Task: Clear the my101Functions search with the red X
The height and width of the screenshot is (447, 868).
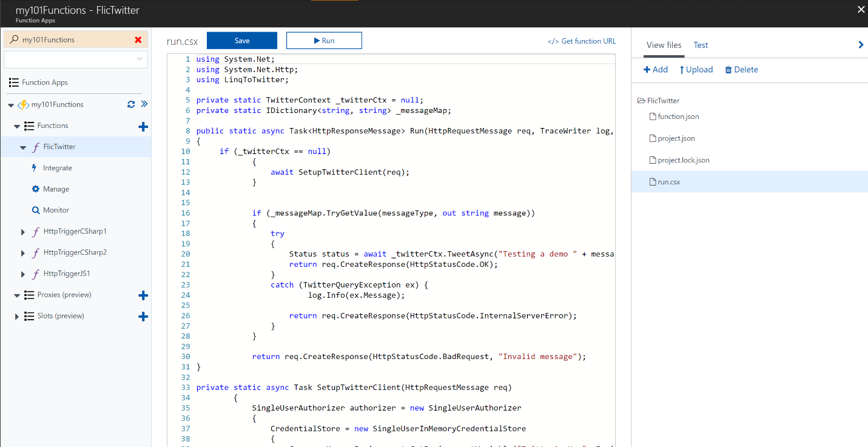Action: [x=138, y=40]
